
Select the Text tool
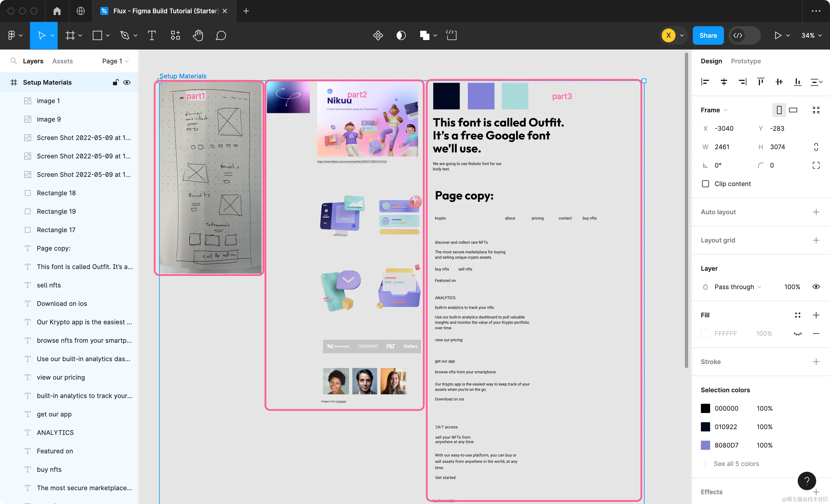coord(152,36)
